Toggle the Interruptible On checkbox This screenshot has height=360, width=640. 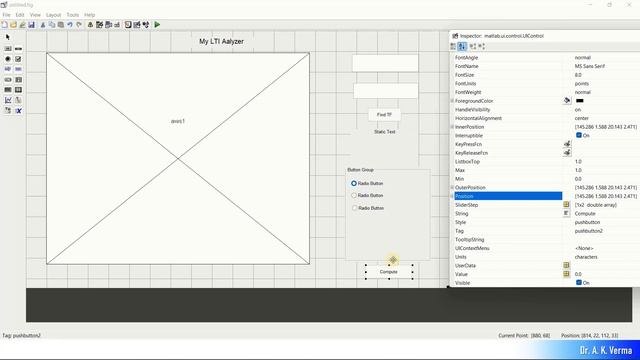[x=579, y=135]
